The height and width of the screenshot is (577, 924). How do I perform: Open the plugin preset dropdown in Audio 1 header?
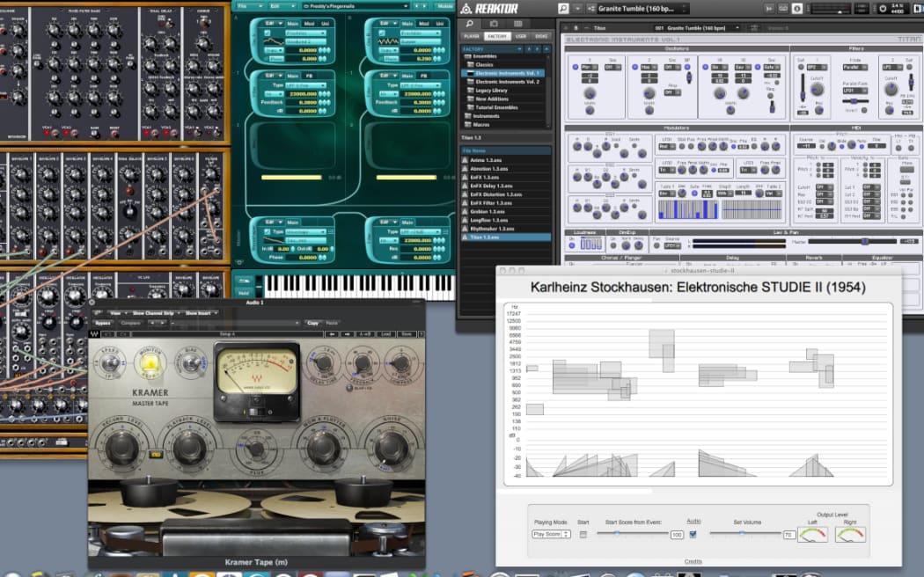point(235,323)
